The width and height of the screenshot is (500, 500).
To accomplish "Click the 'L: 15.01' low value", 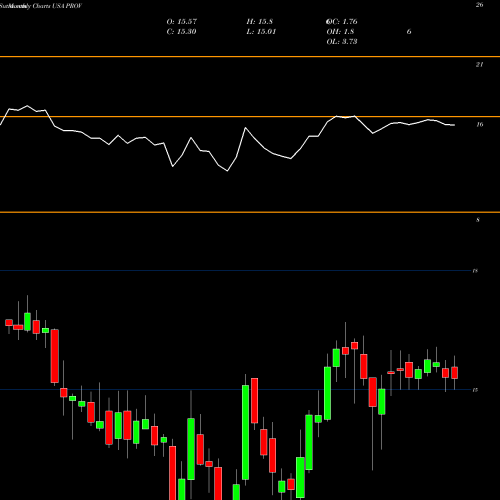I will click(261, 32).
